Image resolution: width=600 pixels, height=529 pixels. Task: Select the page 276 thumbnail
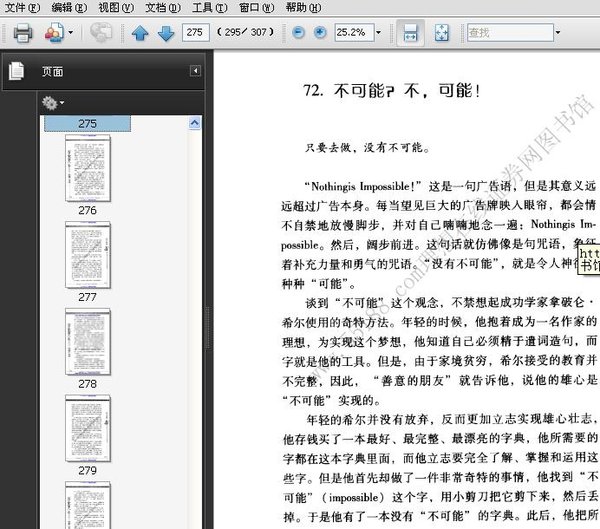coord(88,168)
